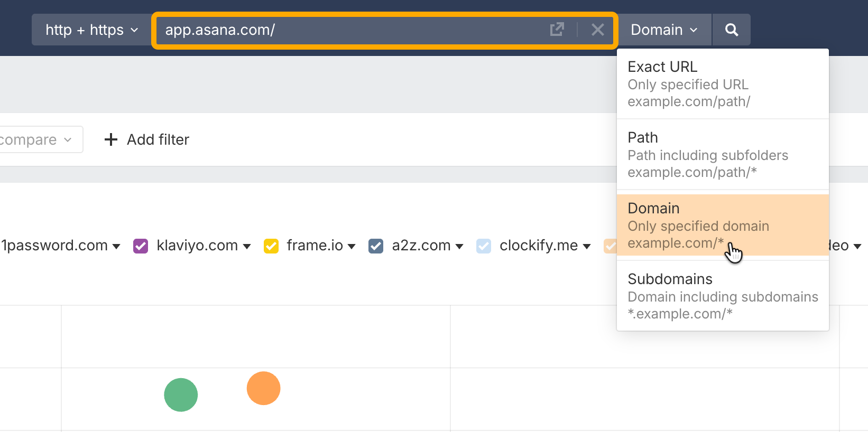Click Add filter

(x=147, y=139)
